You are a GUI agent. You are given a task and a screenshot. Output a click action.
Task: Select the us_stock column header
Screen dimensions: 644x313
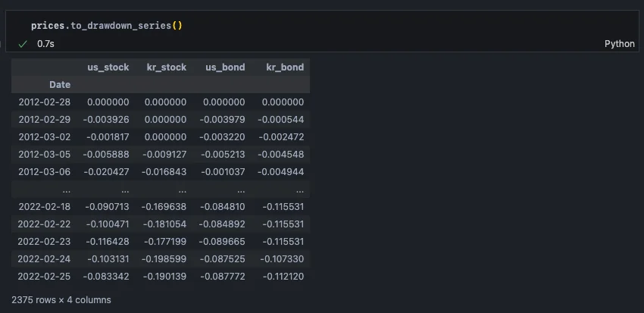coord(108,67)
